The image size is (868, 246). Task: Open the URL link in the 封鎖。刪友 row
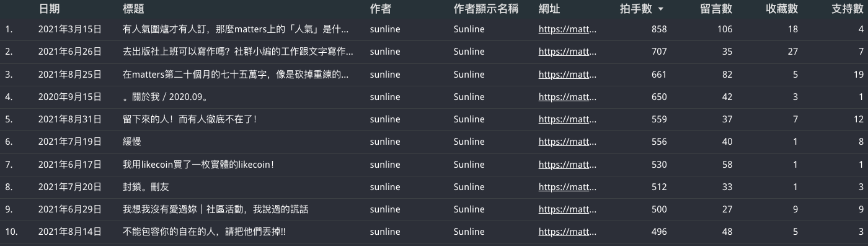pos(567,187)
